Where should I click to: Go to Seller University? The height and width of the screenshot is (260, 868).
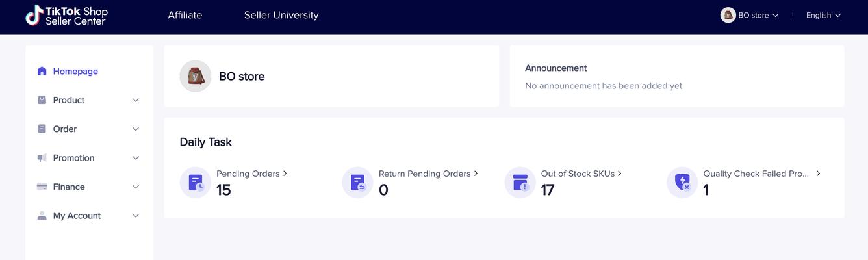(281, 15)
